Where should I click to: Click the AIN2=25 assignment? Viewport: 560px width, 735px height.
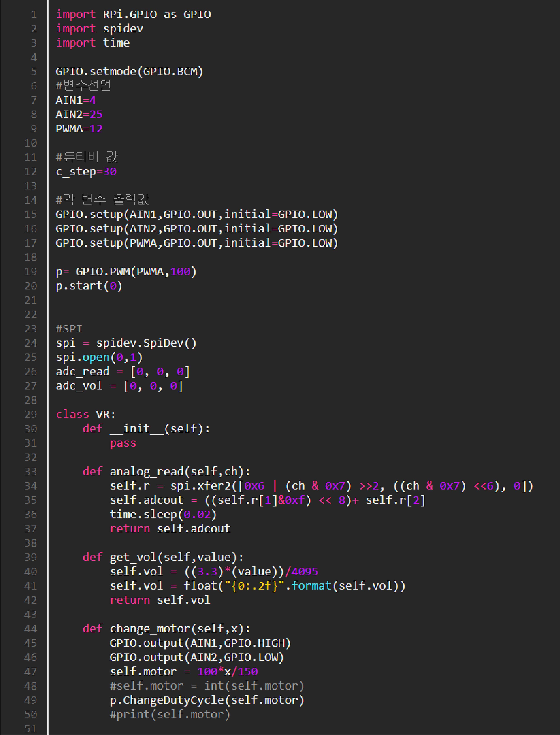[x=79, y=114]
